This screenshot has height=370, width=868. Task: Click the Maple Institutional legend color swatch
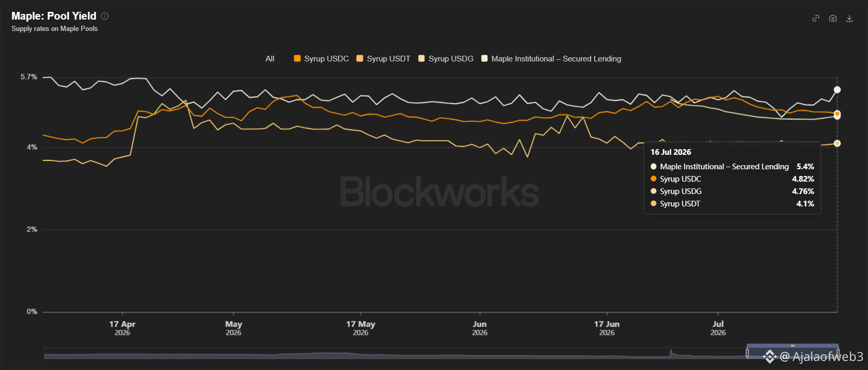484,58
